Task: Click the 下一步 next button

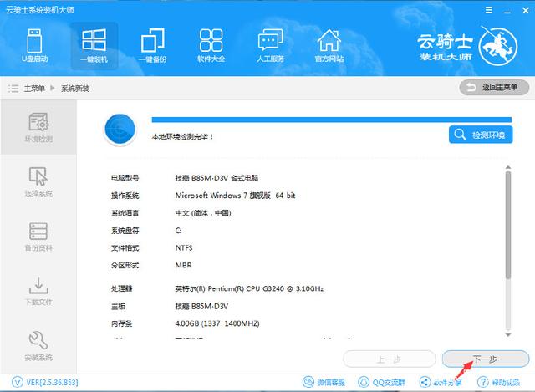Action: [x=486, y=359]
